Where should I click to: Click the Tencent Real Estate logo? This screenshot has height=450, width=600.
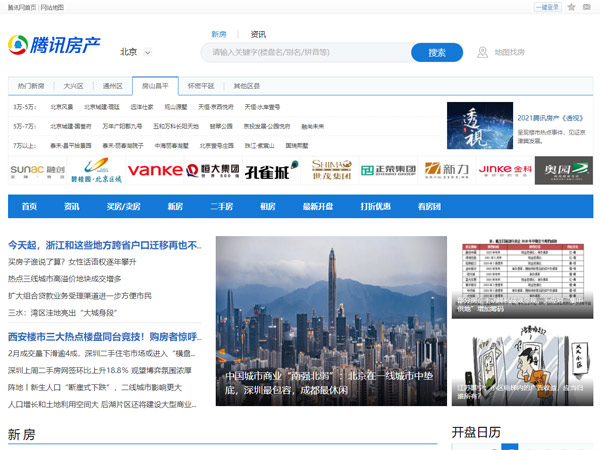pyautogui.click(x=54, y=45)
